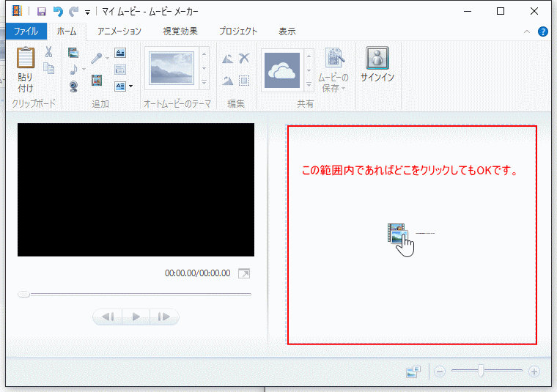Collapse the ribbon with the chevron
Screen dimensions: 557x392
click(x=527, y=32)
